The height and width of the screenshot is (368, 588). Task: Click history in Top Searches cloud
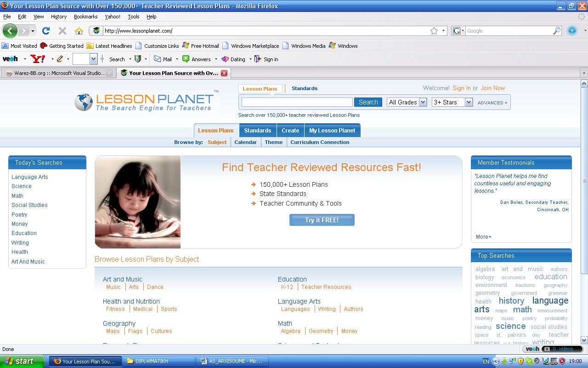point(511,301)
